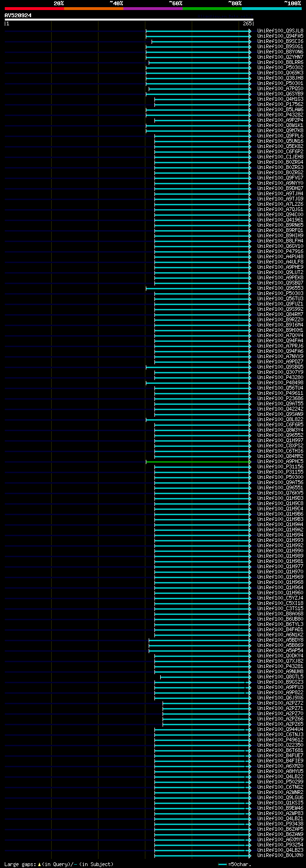Select the UniRef100_Q41961 label
Viewport: 306px width, 868px height.
tap(280, 220)
